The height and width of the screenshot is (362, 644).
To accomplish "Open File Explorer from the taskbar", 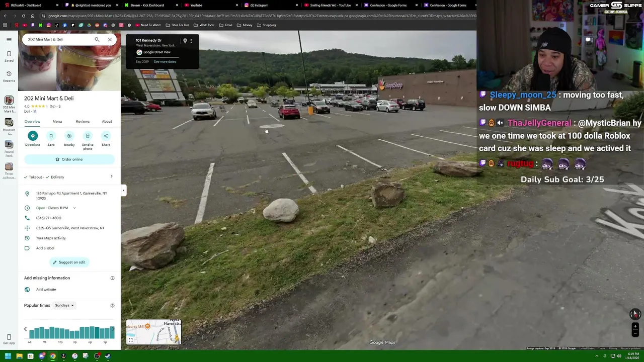I will coord(19,356).
